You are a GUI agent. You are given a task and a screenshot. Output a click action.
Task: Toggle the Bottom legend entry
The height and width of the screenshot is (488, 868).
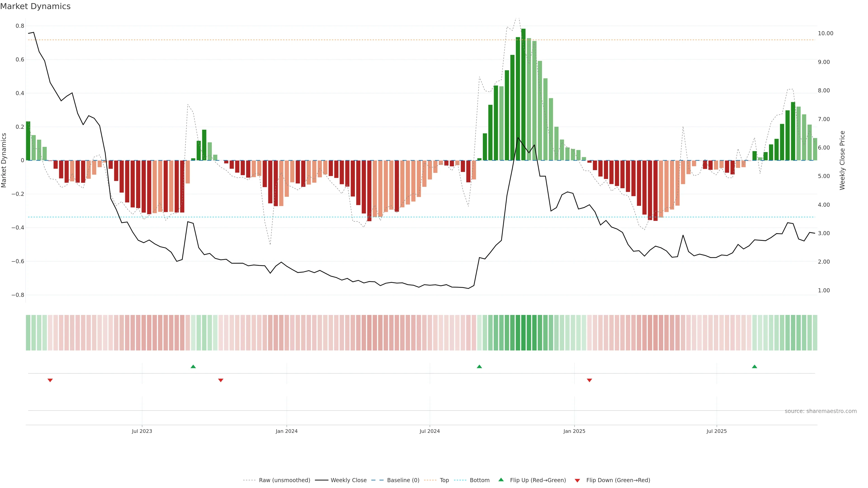(x=479, y=480)
